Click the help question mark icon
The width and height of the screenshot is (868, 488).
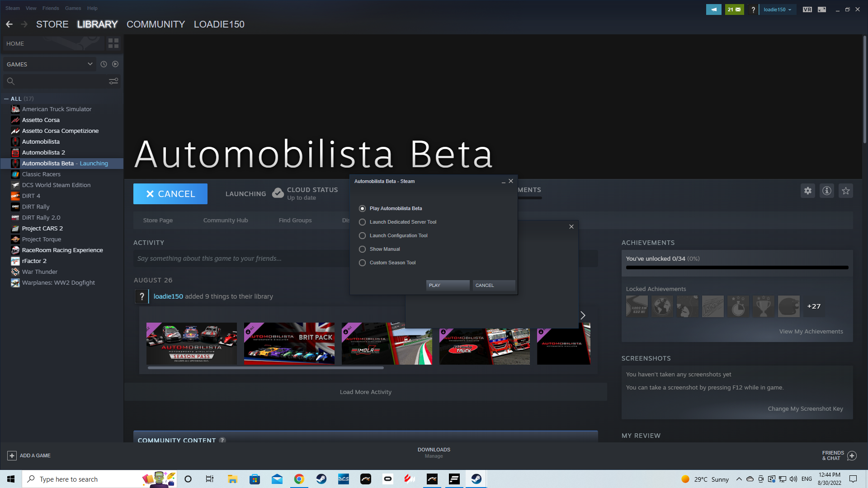(x=753, y=9)
